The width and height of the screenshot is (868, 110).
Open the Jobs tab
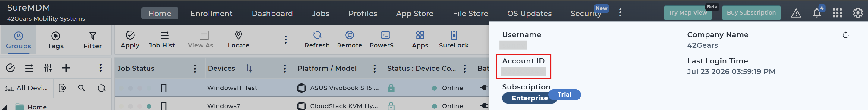coord(320,13)
